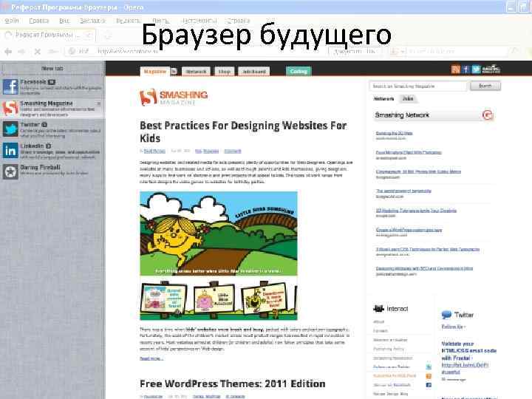This screenshot has width=532, height=399.
Task: Click the LinkedIn sidebar title
Action: pos(32,146)
